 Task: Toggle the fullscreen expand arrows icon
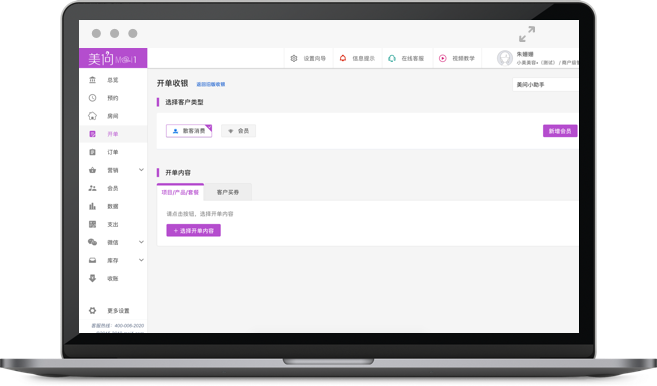tap(527, 34)
